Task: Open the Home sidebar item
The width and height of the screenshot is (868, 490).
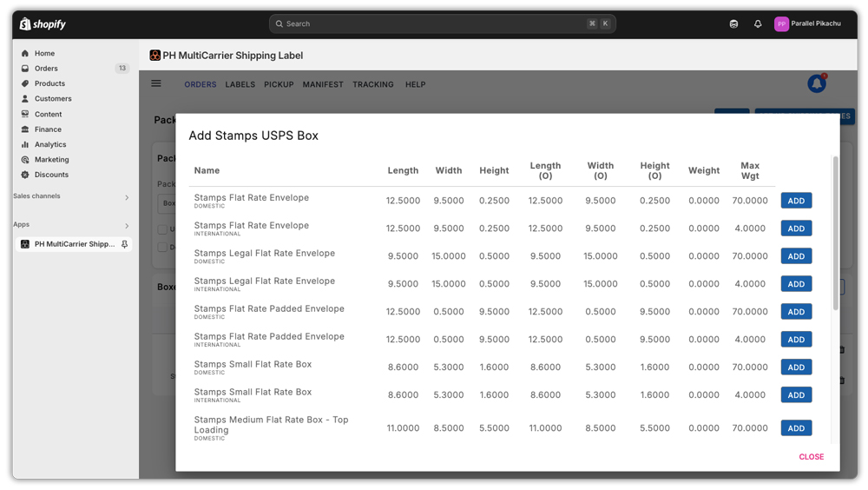Action: [x=44, y=53]
